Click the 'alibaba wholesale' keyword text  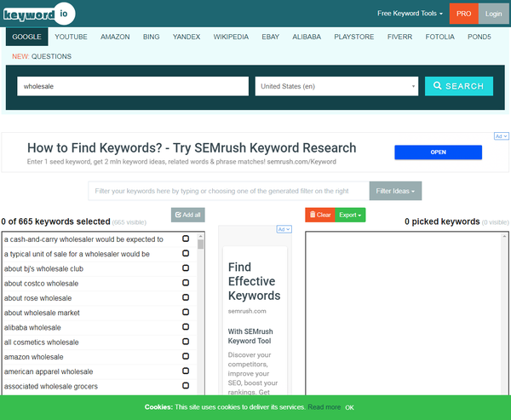tap(32, 327)
